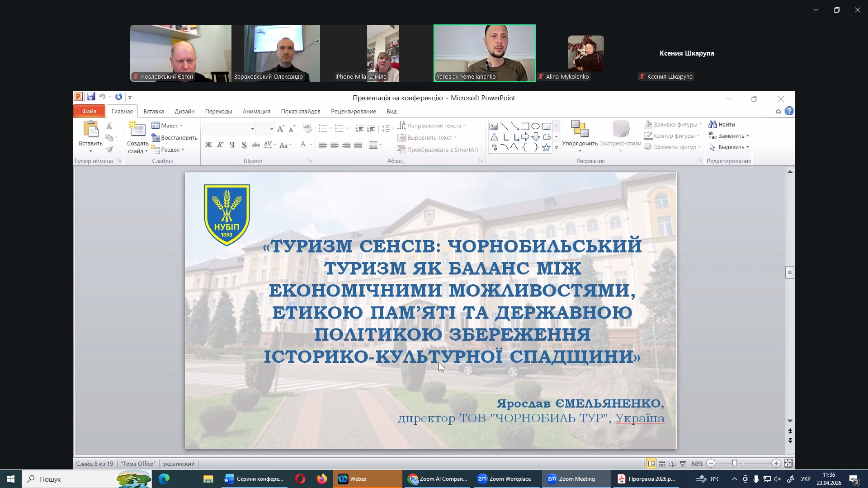This screenshot has height=488, width=868.
Task: Open Zoom Meeting in the taskbar
Action: [x=571, y=479]
